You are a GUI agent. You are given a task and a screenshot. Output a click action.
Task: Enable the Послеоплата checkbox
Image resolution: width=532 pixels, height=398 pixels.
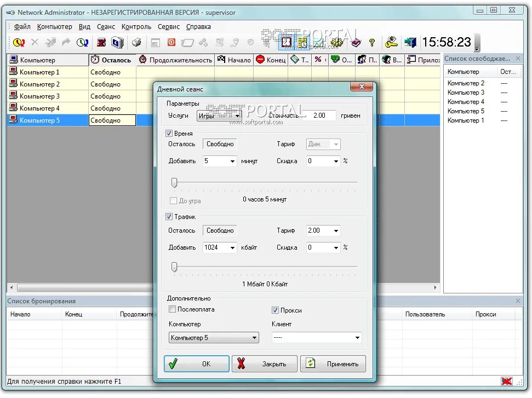(173, 309)
